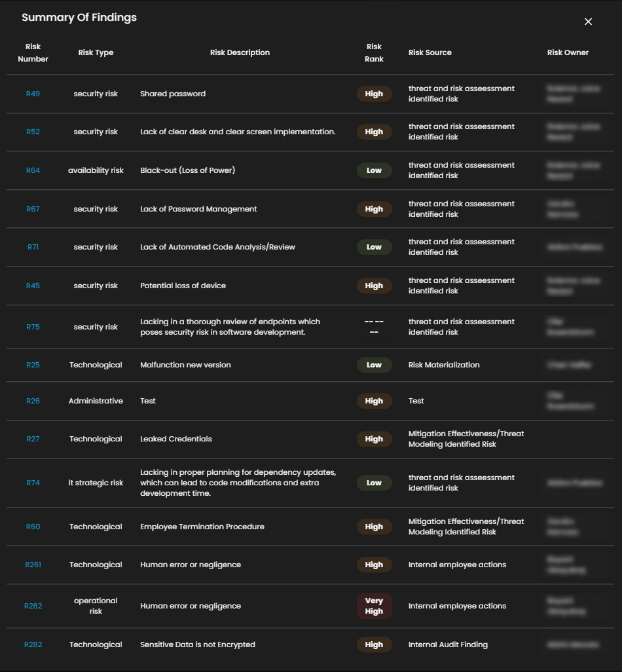
Task: Open risk R52 link
Action: point(33,132)
